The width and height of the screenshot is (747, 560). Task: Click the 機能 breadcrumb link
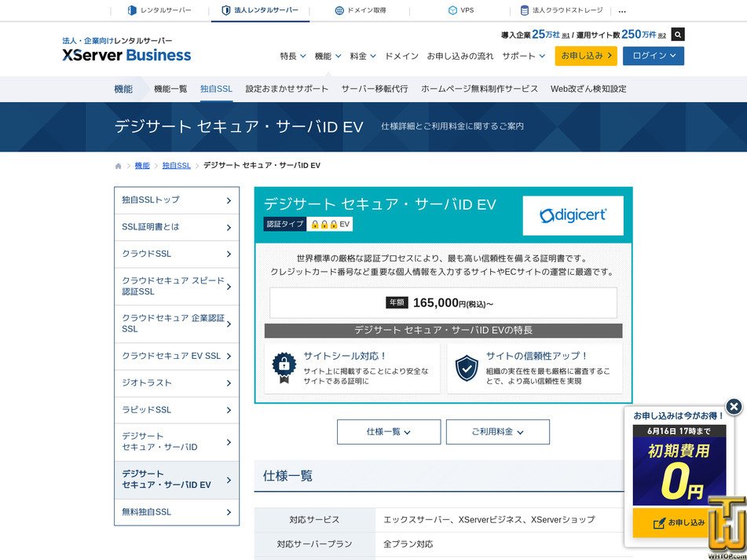tap(142, 166)
